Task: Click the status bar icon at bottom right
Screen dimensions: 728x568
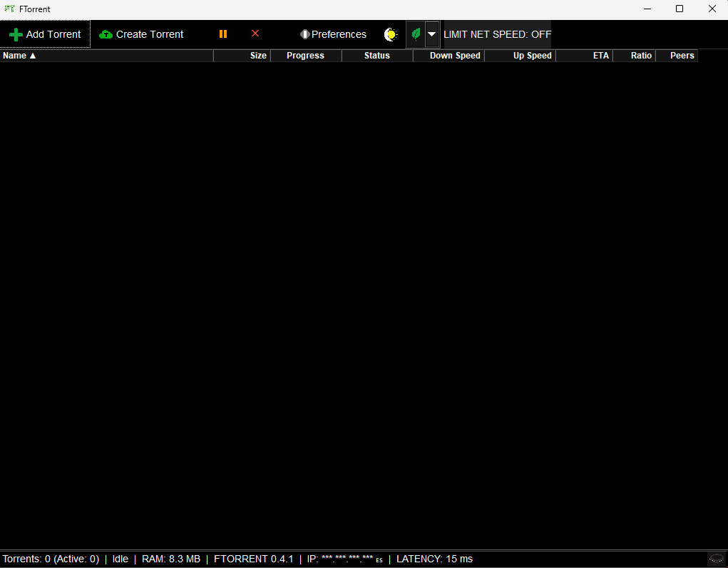Action: coord(717,558)
